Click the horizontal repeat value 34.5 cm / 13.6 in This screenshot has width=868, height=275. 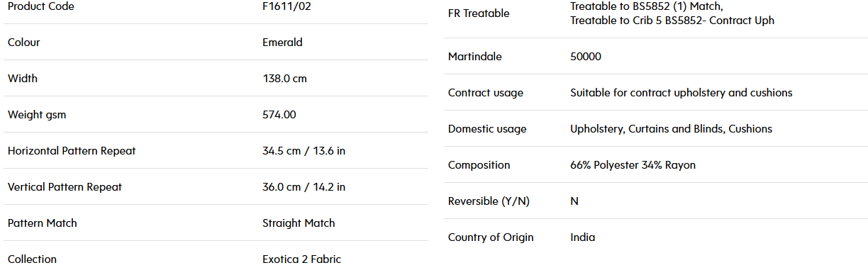[304, 151]
